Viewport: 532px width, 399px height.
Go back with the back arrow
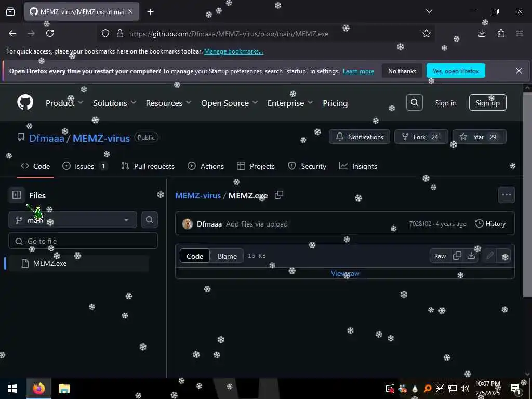12,33
